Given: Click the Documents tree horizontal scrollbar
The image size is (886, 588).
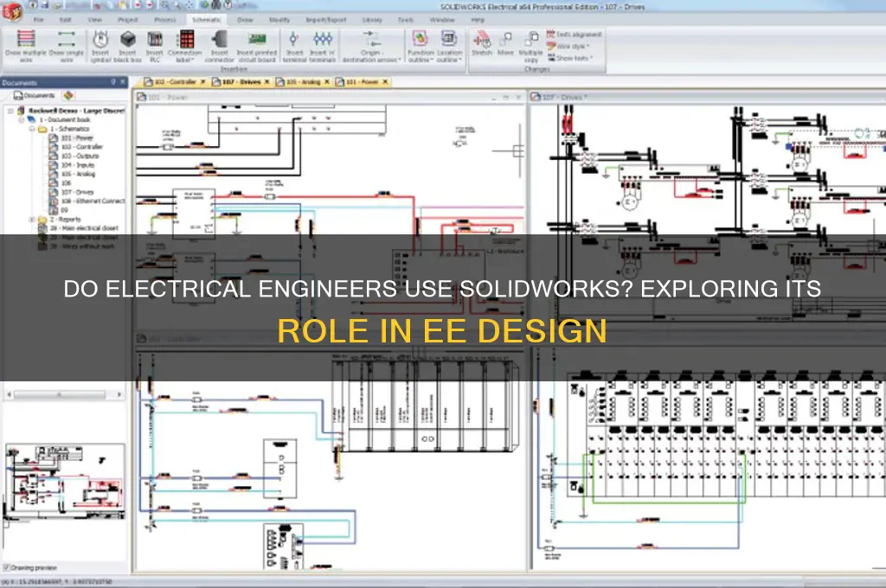Looking at the screenshot, I should tap(64, 394).
